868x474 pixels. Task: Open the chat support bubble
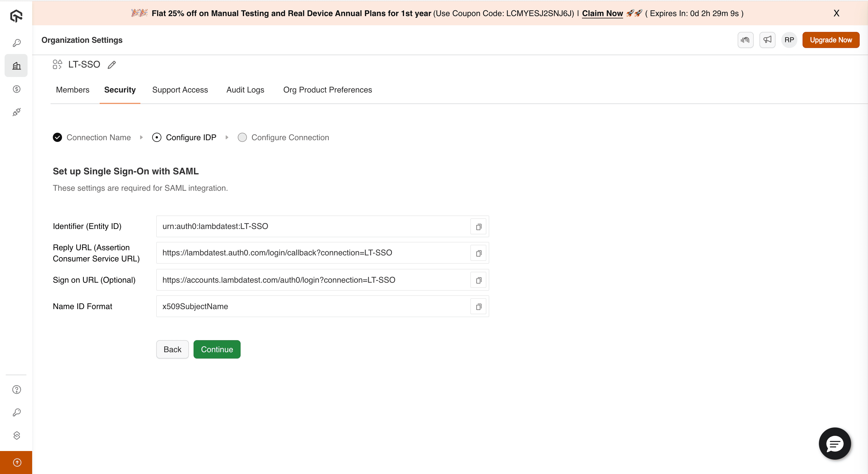coord(835,444)
